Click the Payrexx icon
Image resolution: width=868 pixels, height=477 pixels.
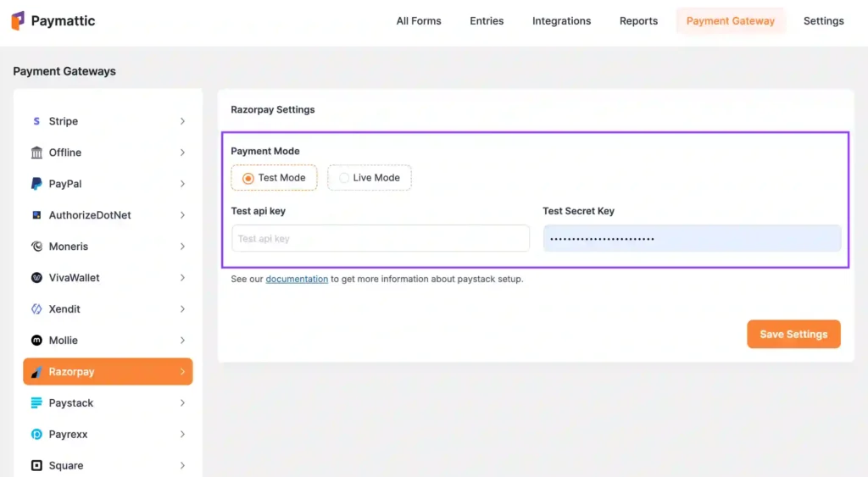coord(36,435)
